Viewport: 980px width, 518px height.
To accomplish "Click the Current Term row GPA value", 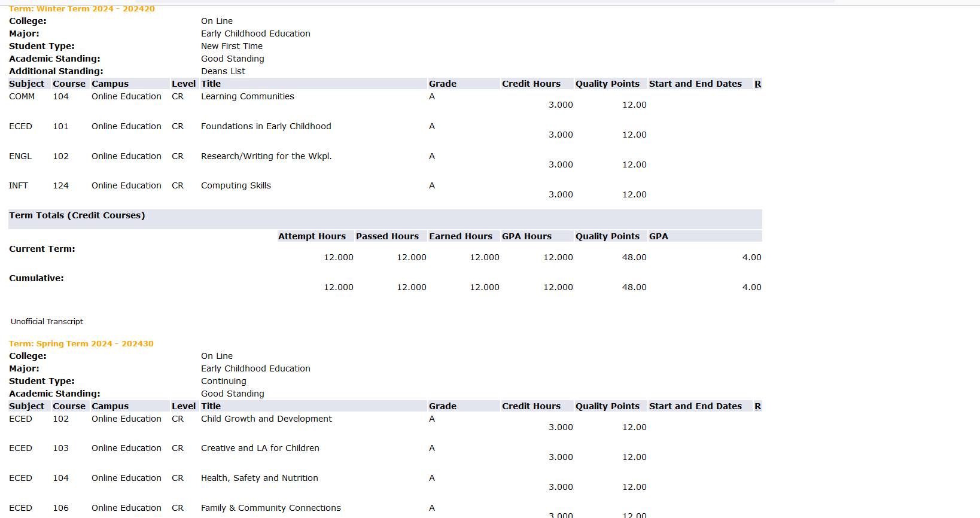I will point(751,257).
